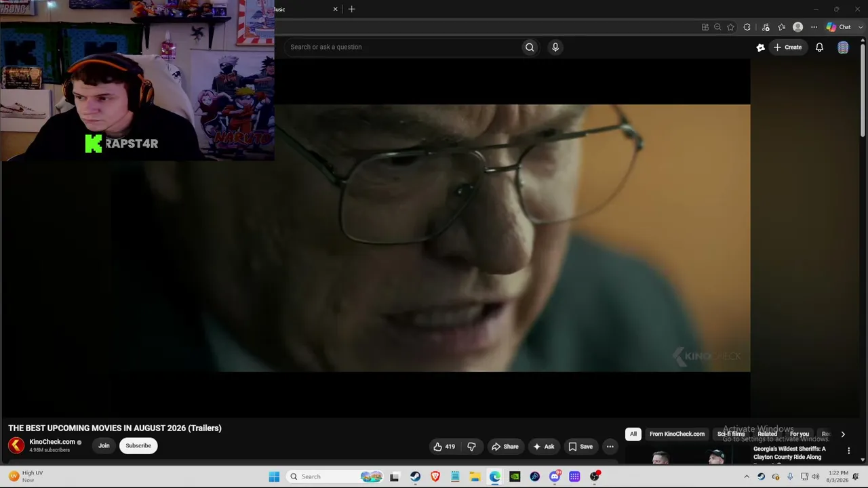Click the YouTube search magnifier button
868x488 pixels.
[x=530, y=47]
